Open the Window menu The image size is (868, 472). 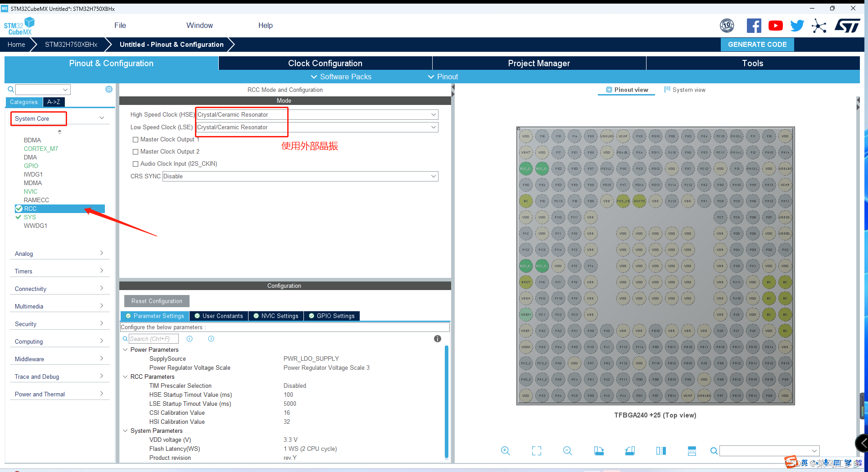pos(199,26)
